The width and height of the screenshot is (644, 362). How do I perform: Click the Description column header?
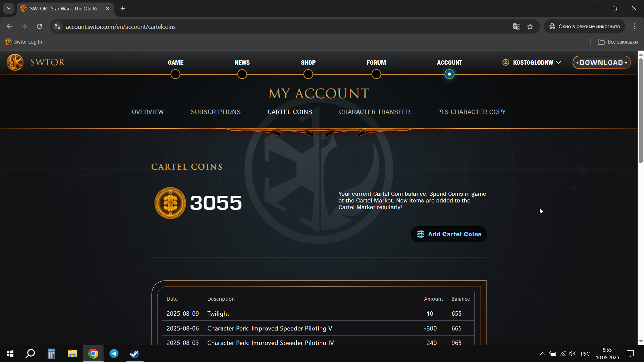[221, 299]
